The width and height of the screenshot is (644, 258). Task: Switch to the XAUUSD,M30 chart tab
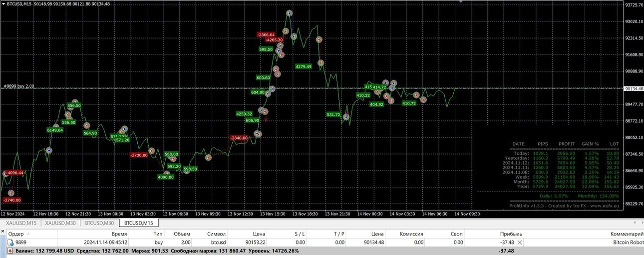60,223
